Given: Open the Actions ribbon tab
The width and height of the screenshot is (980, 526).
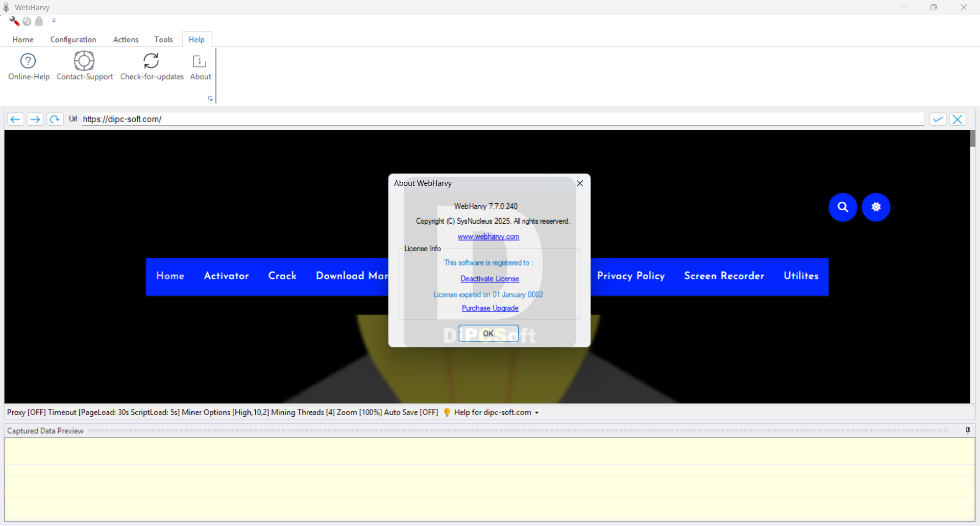Looking at the screenshot, I should 126,39.
